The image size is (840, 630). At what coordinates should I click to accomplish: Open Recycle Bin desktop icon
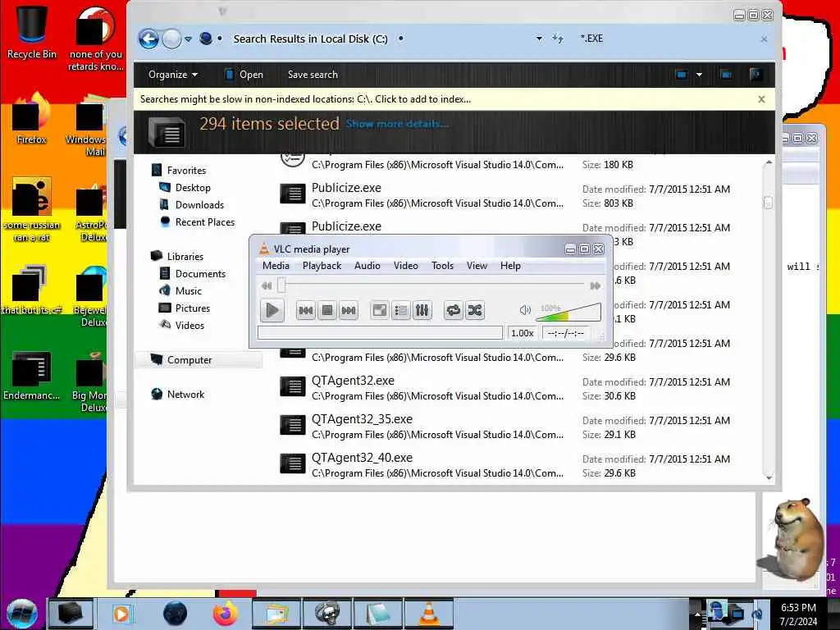tap(32, 31)
